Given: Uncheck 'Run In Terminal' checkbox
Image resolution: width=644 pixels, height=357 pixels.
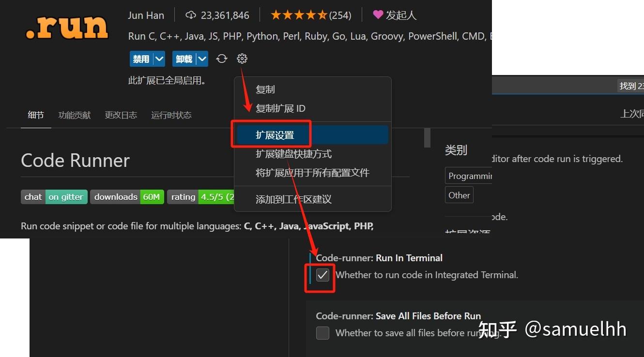Looking at the screenshot, I should pyautogui.click(x=322, y=275).
